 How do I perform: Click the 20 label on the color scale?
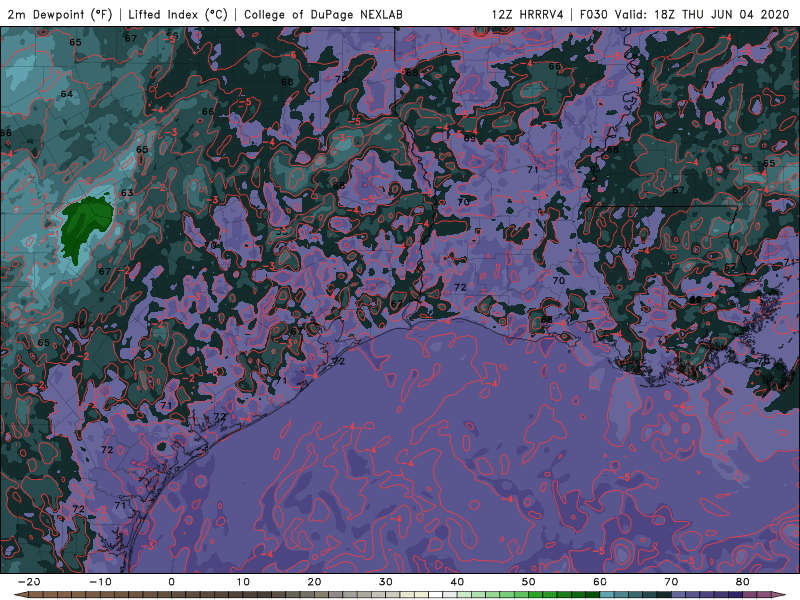pos(314,582)
